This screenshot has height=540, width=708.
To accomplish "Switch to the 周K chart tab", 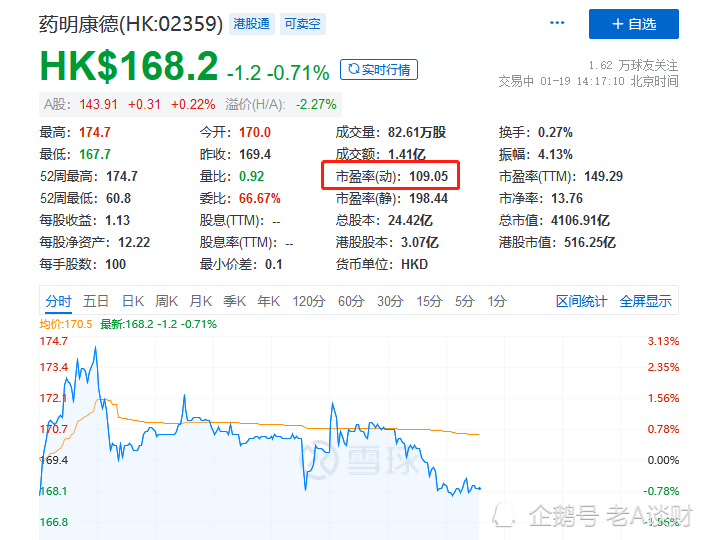I will 167,301.
